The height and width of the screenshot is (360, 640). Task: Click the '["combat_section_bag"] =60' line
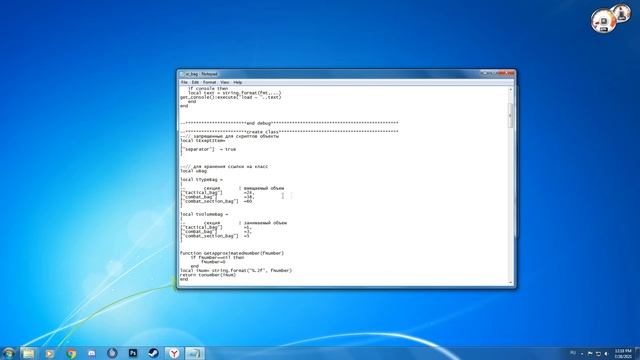[x=216, y=201]
